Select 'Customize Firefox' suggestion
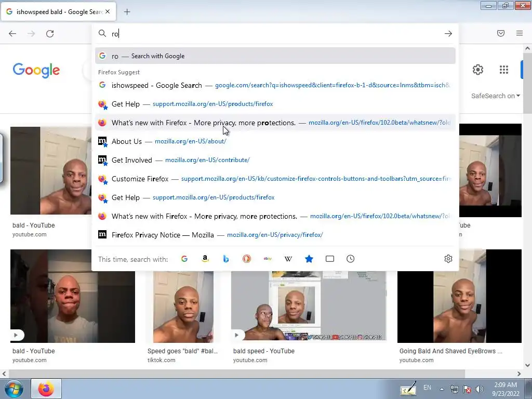This screenshot has width=532, height=399. click(x=275, y=179)
